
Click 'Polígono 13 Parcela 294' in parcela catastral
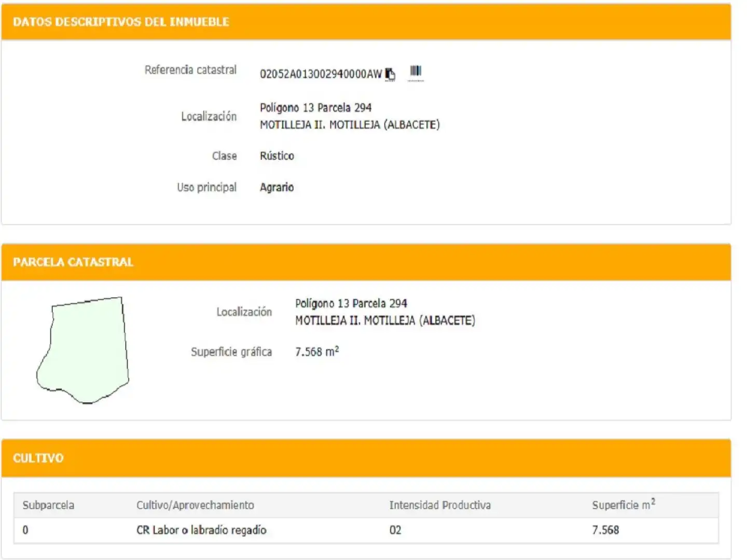coord(351,303)
